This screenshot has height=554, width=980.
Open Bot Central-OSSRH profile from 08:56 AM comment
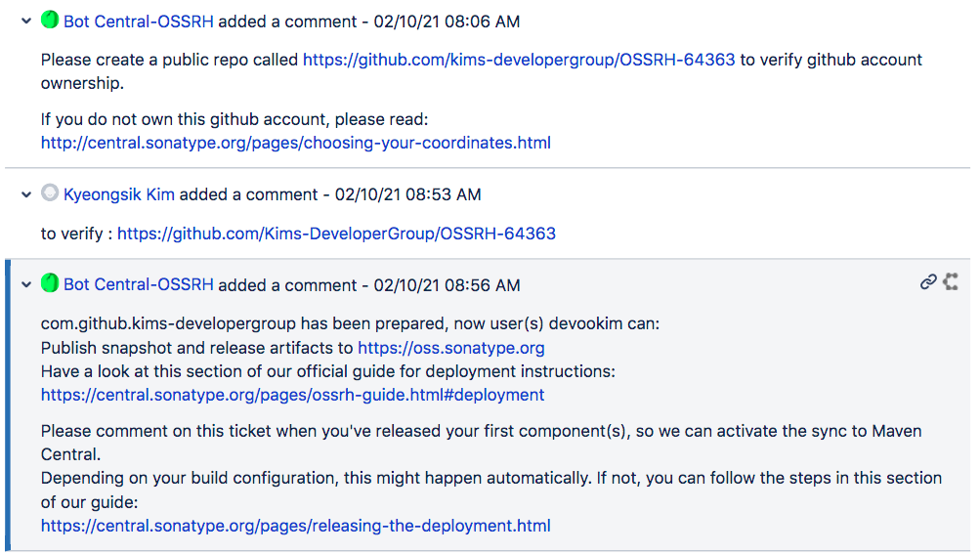tap(139, 285)
